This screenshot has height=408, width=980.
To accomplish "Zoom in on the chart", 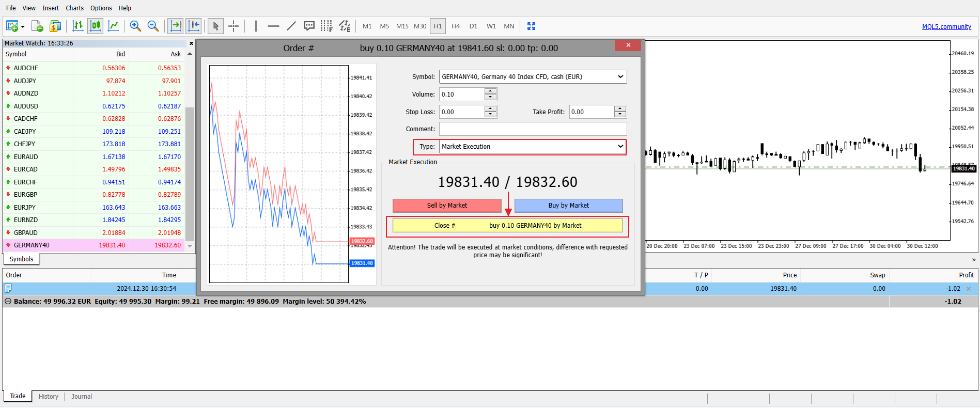I will tap(135, 26).
